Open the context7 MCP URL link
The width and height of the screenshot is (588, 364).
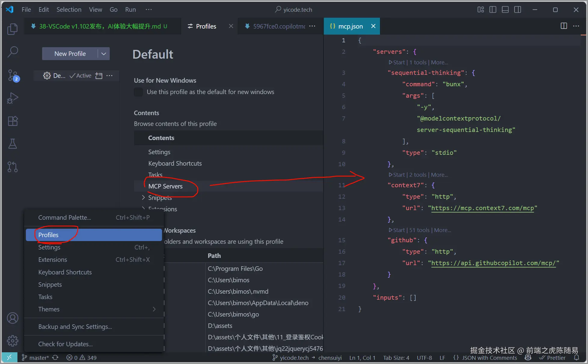pyautogui.click(x=482, y=208)
